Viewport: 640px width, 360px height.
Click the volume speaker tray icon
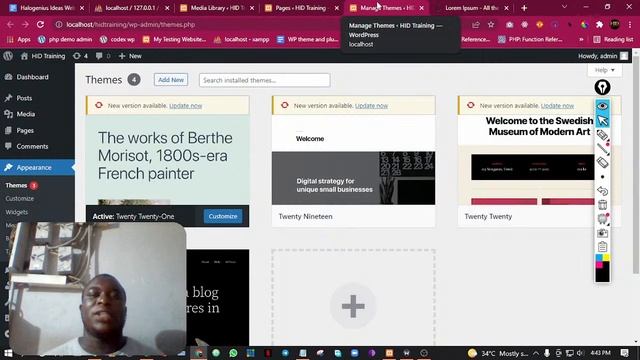(580, 353)
